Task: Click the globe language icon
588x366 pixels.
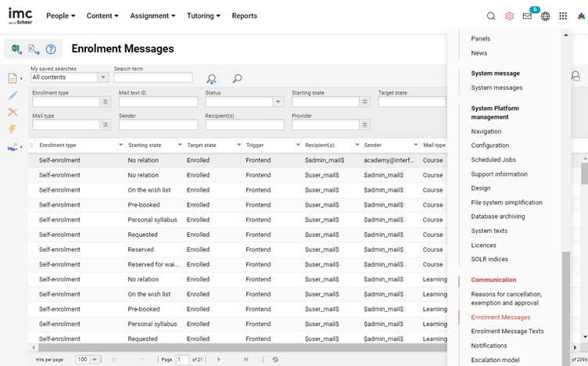Action: [545, 16]
